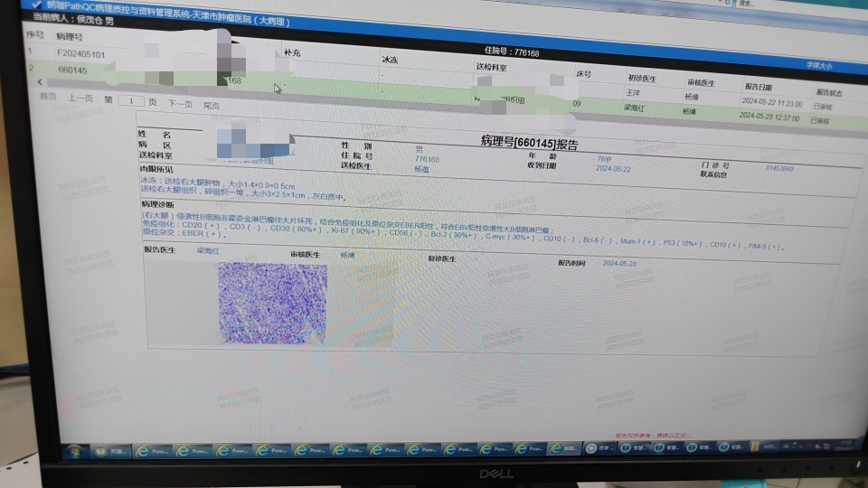The image size is (868, 488).
Task: Click the 病理号 column header
Action: [x=70, y=37]
